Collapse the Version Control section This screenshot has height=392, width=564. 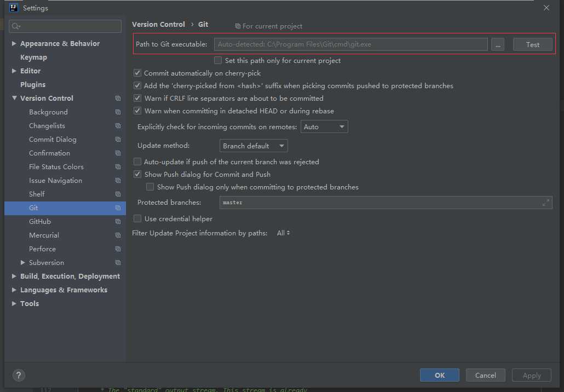tap(14, 98)
